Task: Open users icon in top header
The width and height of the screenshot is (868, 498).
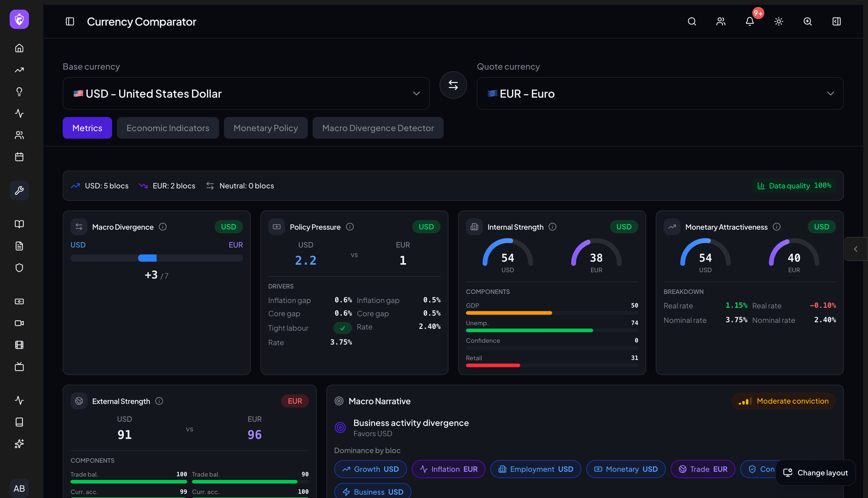Action: coord(721,21)
